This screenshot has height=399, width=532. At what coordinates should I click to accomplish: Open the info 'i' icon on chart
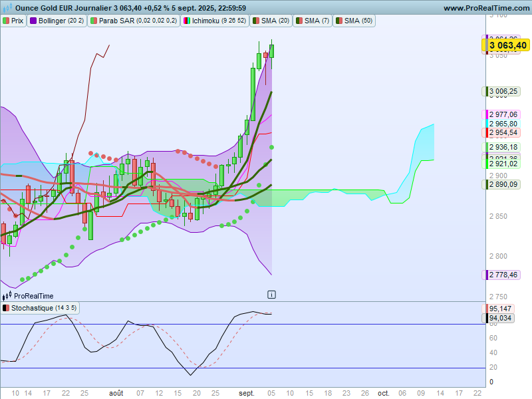(271, 294)
